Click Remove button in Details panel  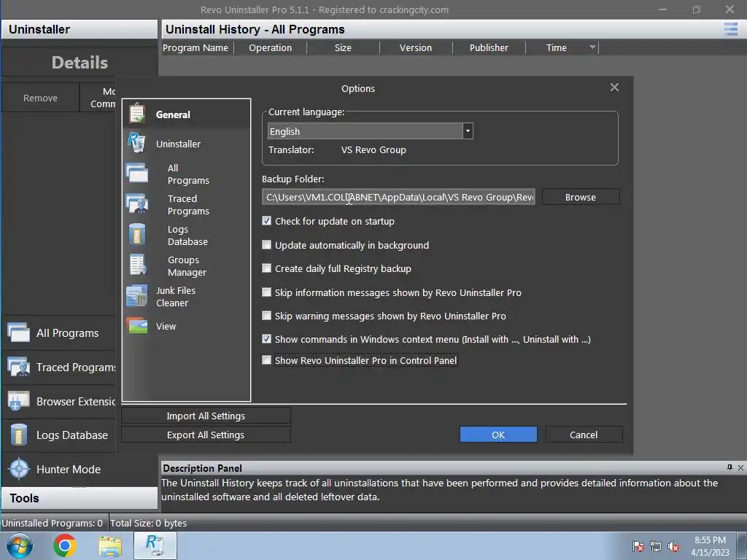tap(41, 98)
